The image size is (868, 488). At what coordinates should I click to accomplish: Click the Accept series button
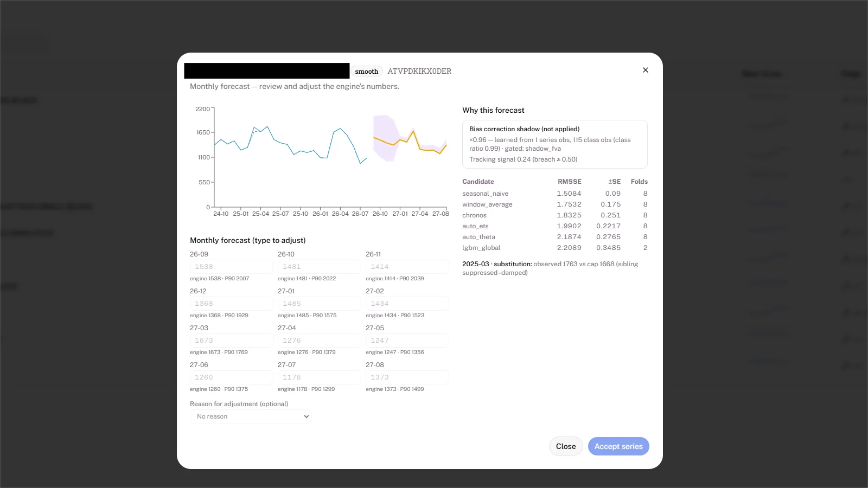[x=618, y=446]
